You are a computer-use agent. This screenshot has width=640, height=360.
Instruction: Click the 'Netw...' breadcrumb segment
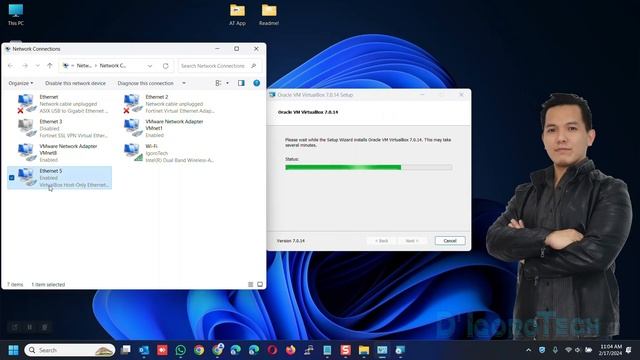coord(84,66)
